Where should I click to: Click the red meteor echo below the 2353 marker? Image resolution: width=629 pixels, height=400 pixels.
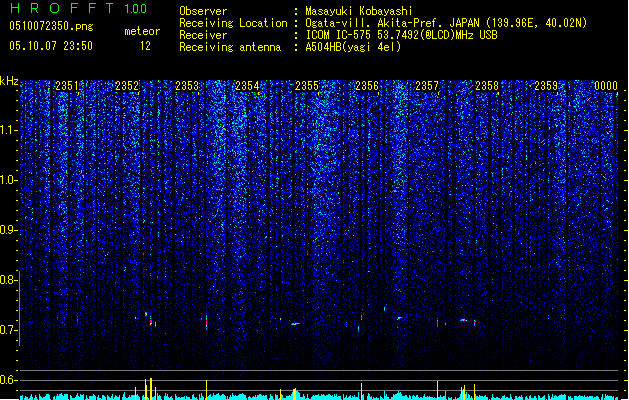pos(207,321)
